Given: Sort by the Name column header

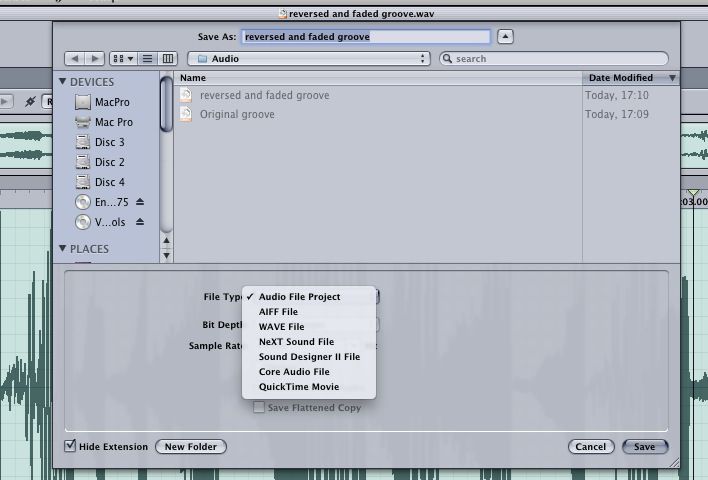Looking at the screenshot, I should (378, 78).
